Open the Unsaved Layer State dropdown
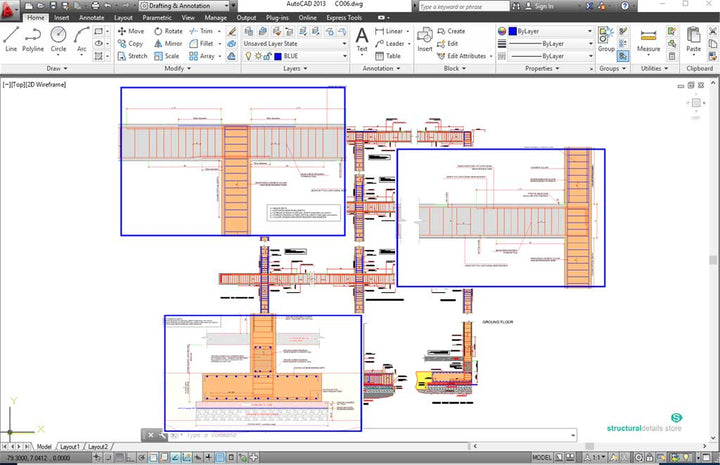 [295, 44]
